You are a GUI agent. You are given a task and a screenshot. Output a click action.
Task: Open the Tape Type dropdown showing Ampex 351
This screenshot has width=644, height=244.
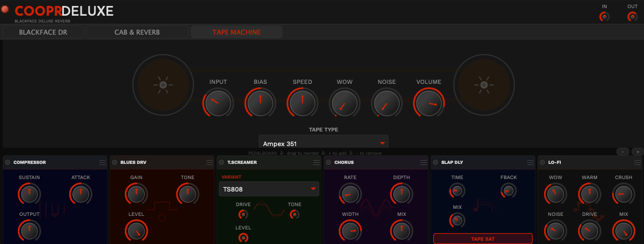[x=324, y=142]
